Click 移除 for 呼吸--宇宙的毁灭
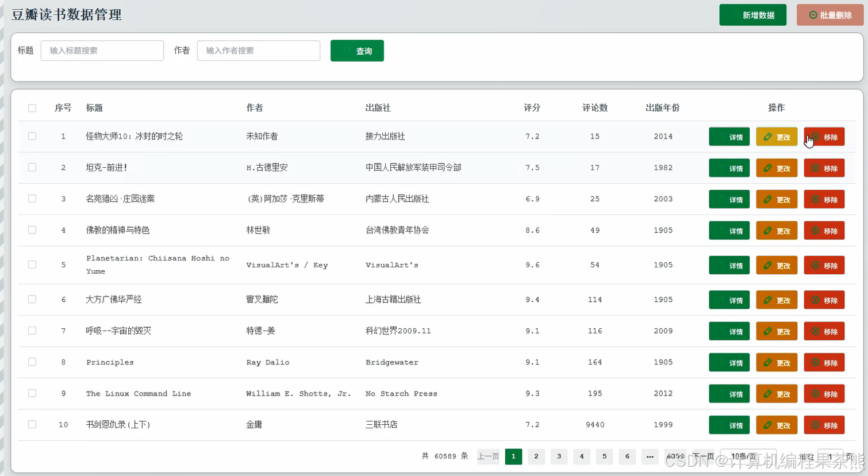Screen dimensions: 868x476 tap(824, 331)
